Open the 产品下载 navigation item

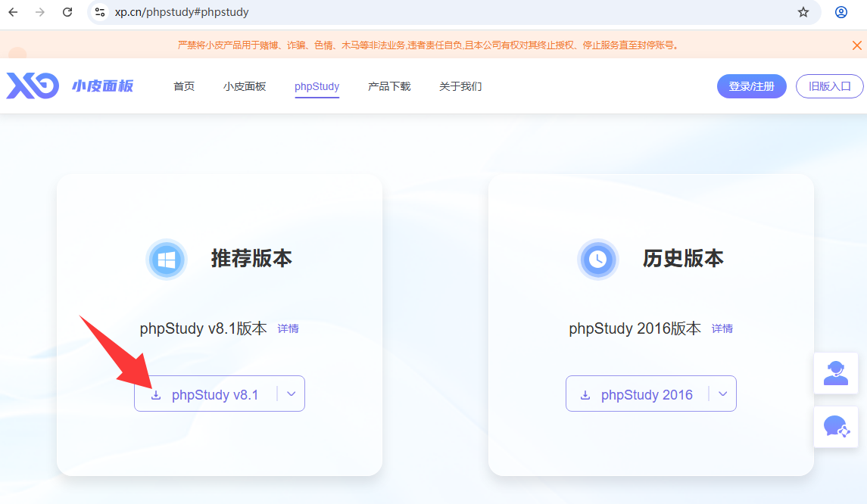[x=389, y=86]
